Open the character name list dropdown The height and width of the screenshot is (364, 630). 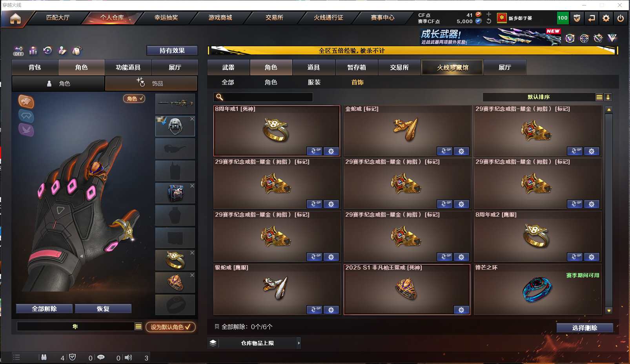coord(138,326)
